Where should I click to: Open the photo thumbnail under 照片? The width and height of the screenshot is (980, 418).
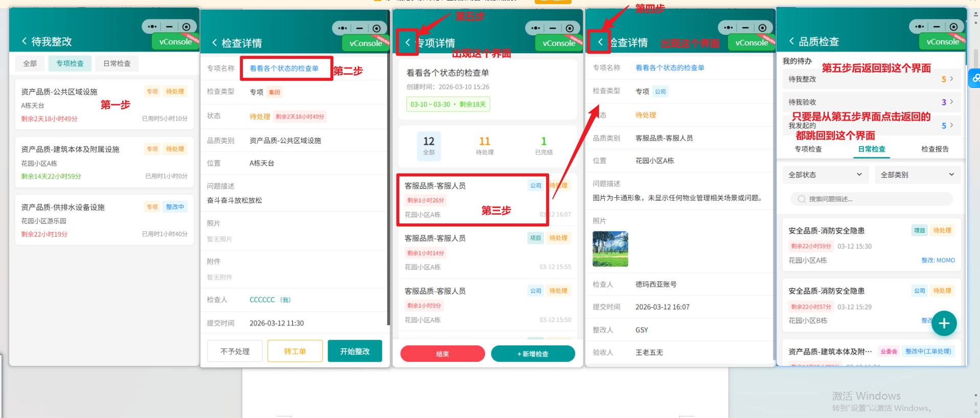pyautogui.click(x=610, y=249)
